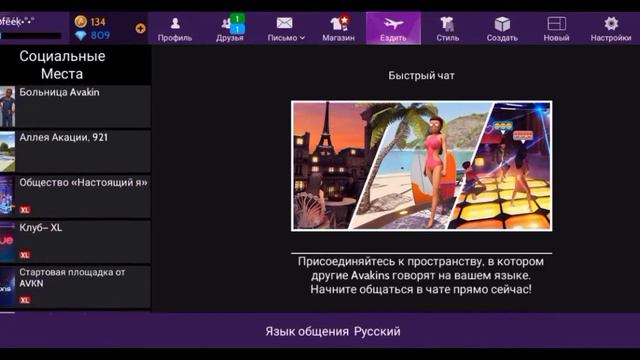Open the Новый layout icon
The height and width of the screenshot is (360, 640).
pos(556,29)
